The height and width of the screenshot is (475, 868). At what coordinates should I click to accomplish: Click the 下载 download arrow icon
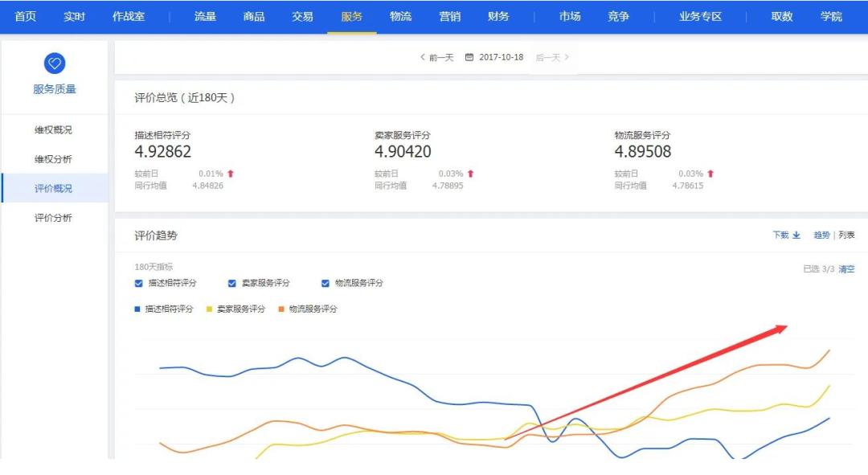coord(795,234)
